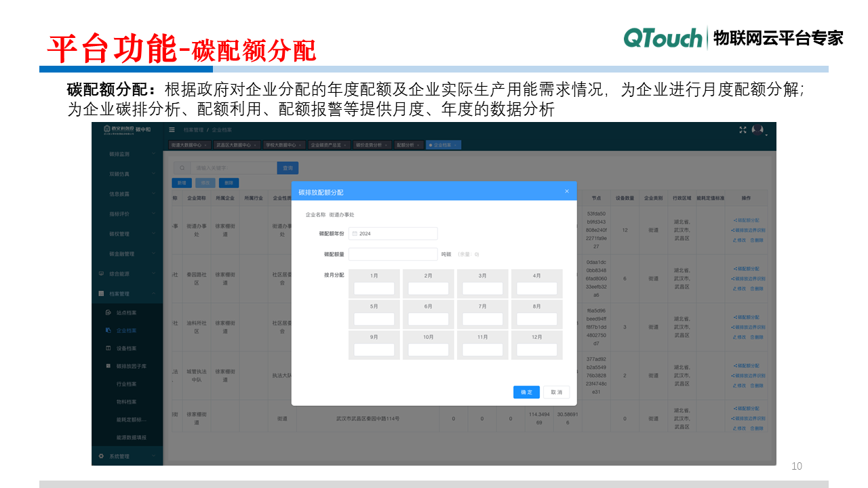Click a 碳配额分配 link in the operation column

[747, 220]
